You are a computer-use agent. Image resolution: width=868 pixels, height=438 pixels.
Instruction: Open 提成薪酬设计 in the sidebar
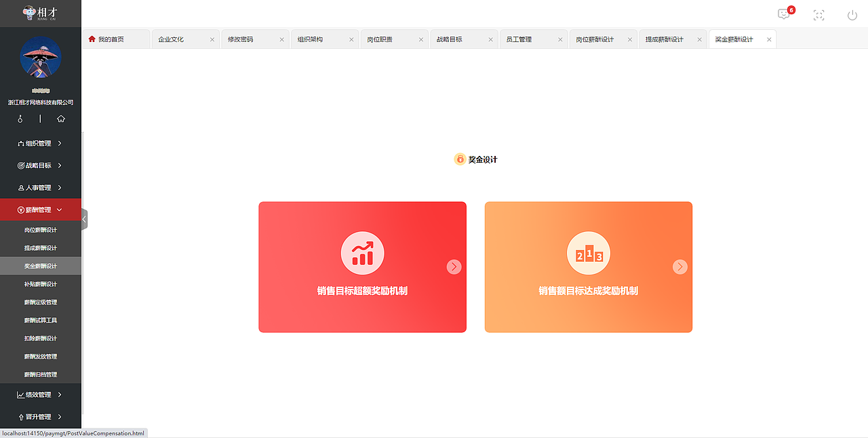click(x=41, y=248)
